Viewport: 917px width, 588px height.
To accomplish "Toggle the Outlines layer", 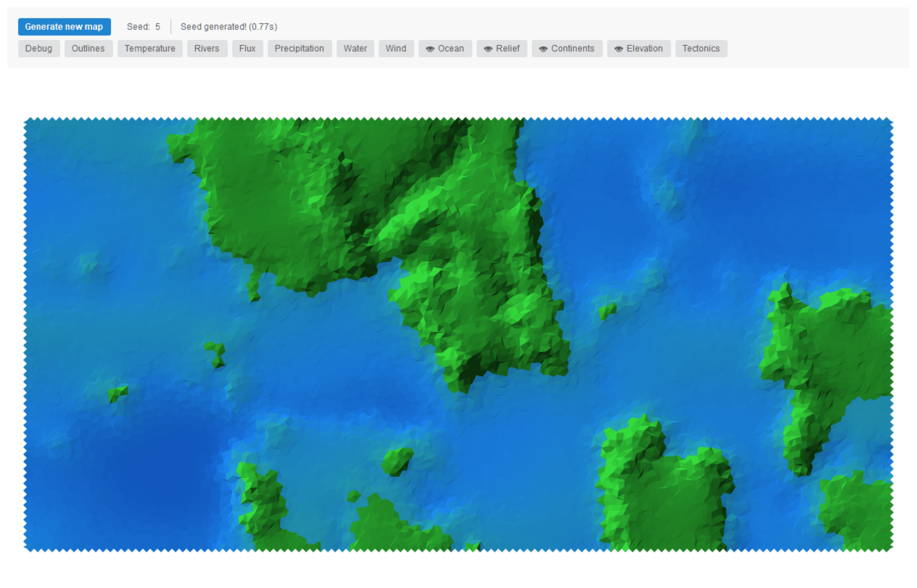I will click(x=88, y=48).
